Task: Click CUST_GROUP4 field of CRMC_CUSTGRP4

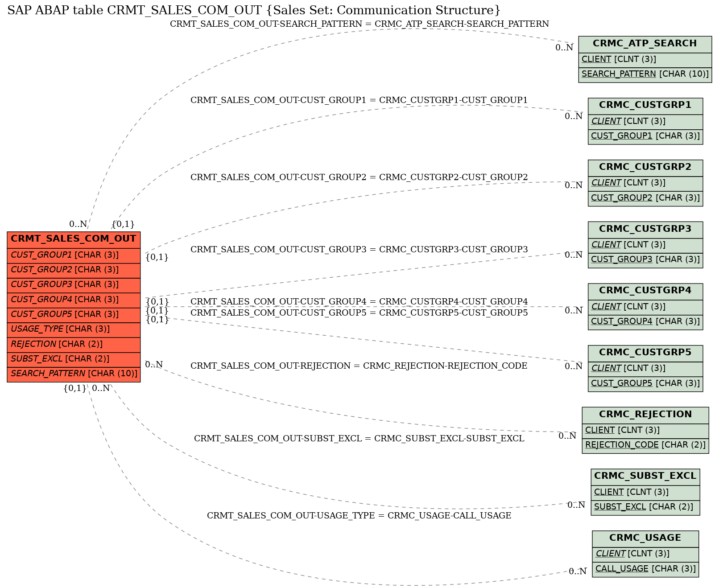Action: 645,322
